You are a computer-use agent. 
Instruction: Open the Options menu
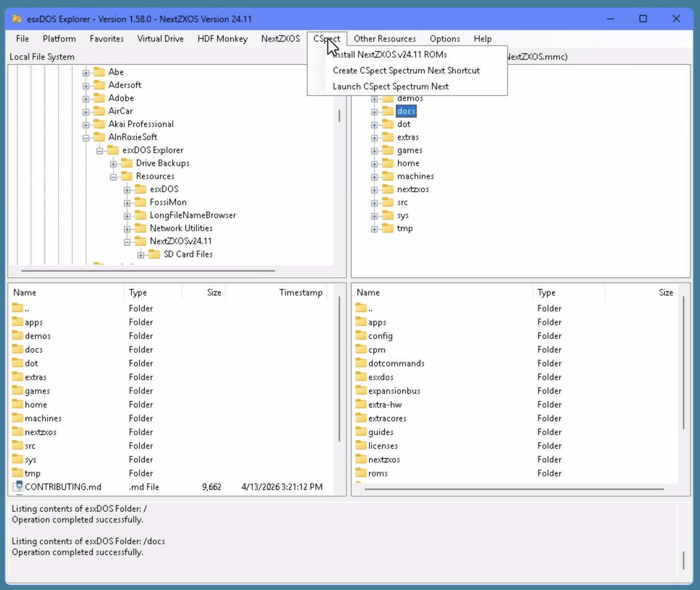click(x=445, y=39)
